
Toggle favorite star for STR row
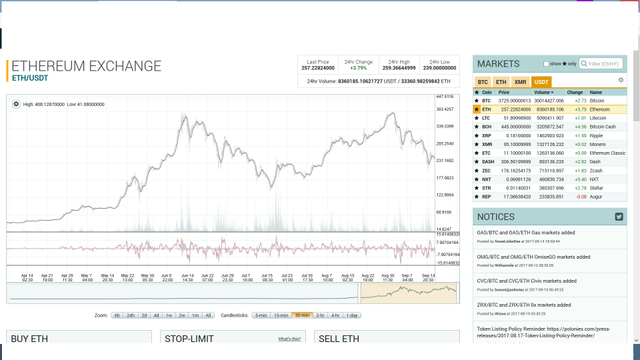[476, 188]
